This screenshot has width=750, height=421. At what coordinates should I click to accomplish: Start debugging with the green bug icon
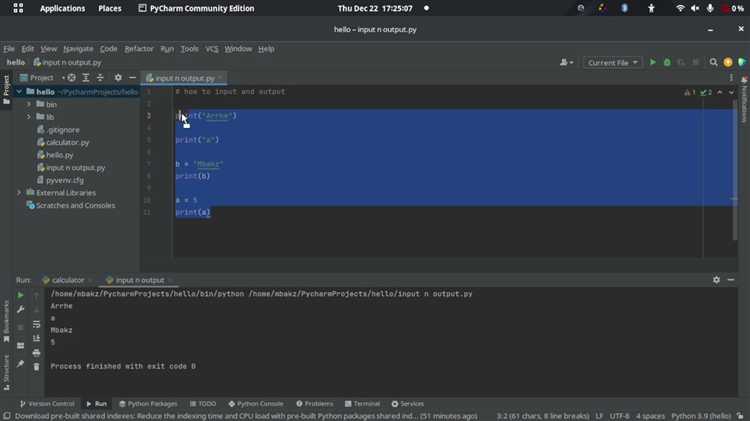(667, 62)
